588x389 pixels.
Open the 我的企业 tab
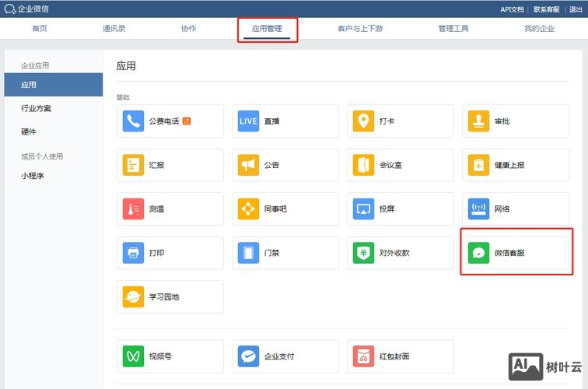point(539,28)
